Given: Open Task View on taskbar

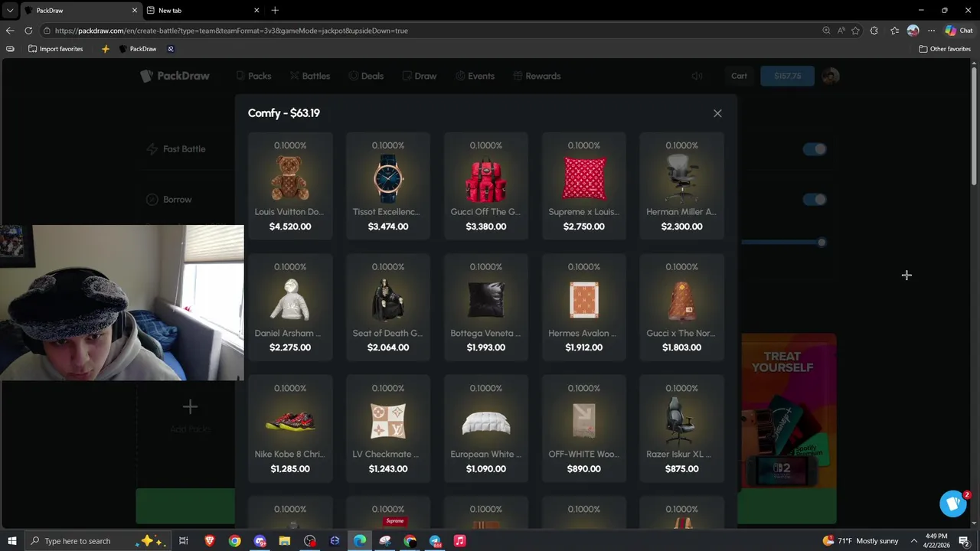Looking at the screenshot, I should [184, 541].
